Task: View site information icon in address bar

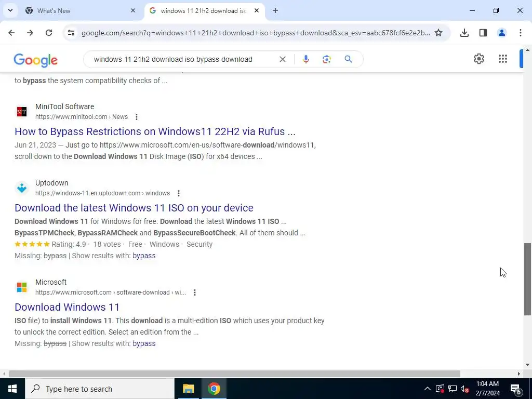Action: point(71,33)
